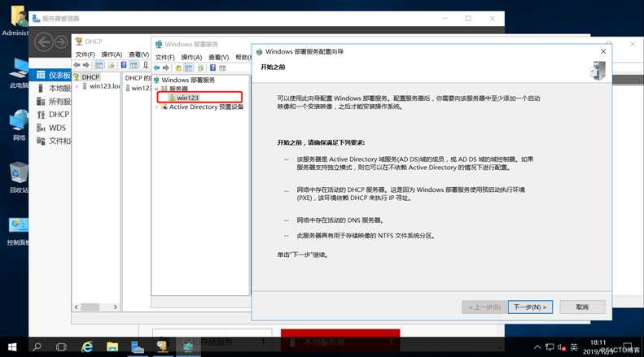The width and height of the screenshot is (644, 357).
Task: Switch to the DHCP console on the taskbar
Action: point(163,347)
